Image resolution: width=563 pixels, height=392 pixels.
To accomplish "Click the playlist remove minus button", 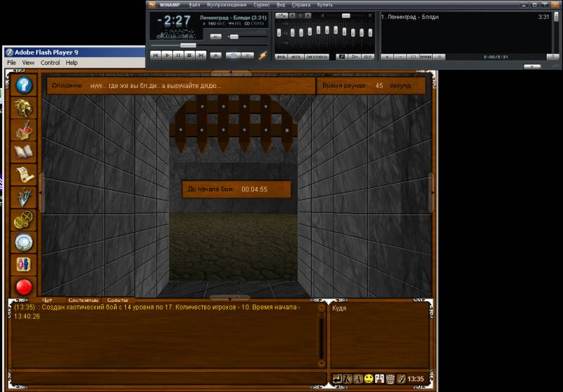I will coord(400,57).
